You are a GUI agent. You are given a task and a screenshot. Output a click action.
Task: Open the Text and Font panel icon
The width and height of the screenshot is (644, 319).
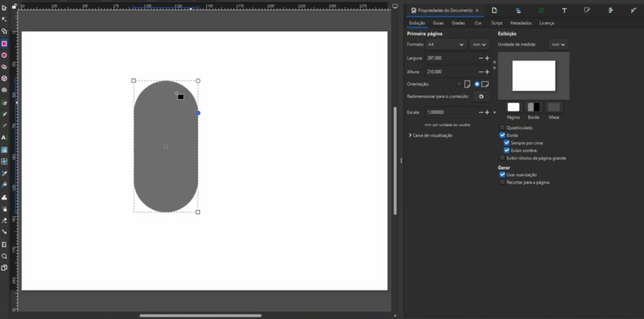[564, 10]
